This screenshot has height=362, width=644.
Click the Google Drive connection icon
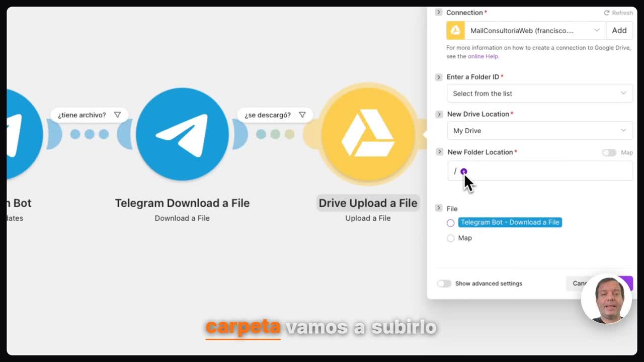coord(455,31)
